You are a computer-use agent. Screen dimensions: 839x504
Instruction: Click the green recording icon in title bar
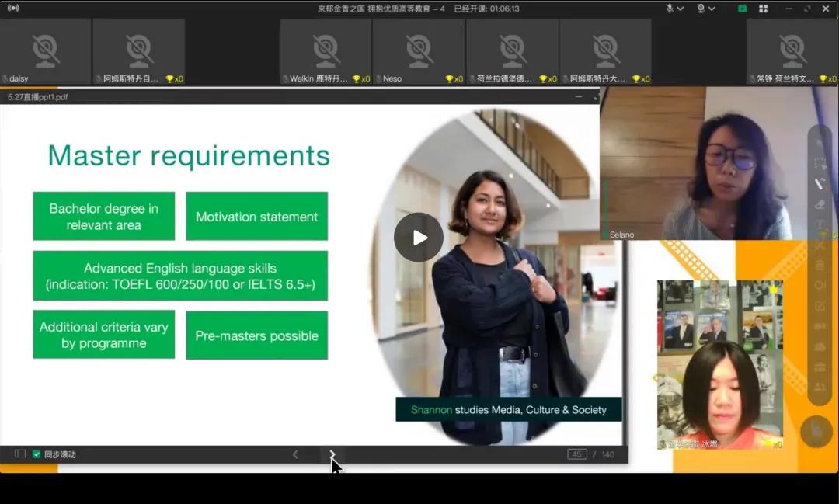[x=742, y=9]
